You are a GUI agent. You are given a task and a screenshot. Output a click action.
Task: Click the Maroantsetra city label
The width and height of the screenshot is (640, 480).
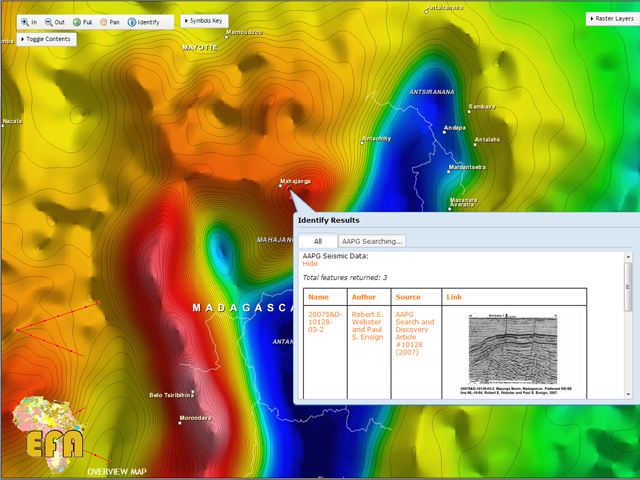467,167
